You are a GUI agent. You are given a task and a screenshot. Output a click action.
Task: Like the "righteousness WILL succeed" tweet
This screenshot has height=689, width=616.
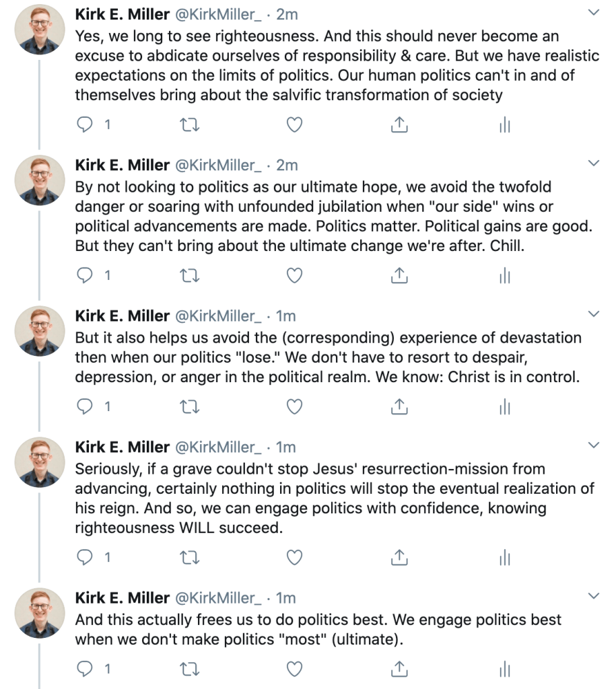[294, 557]
